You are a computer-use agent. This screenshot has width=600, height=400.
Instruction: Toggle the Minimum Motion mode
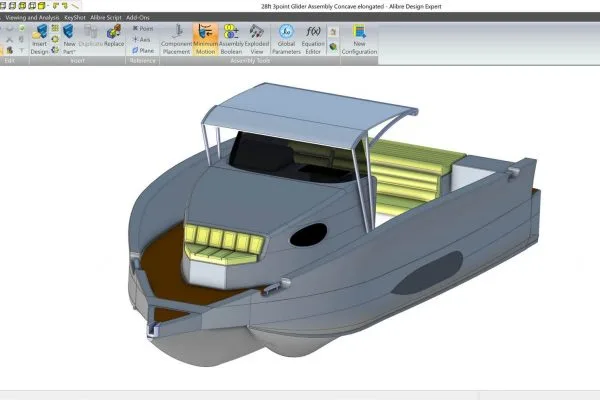205,39
